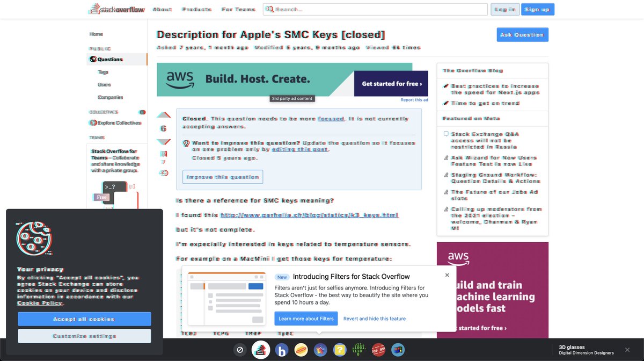Open the parhelia.ch k3_keys link
The image size is (644, 361).
310,215
